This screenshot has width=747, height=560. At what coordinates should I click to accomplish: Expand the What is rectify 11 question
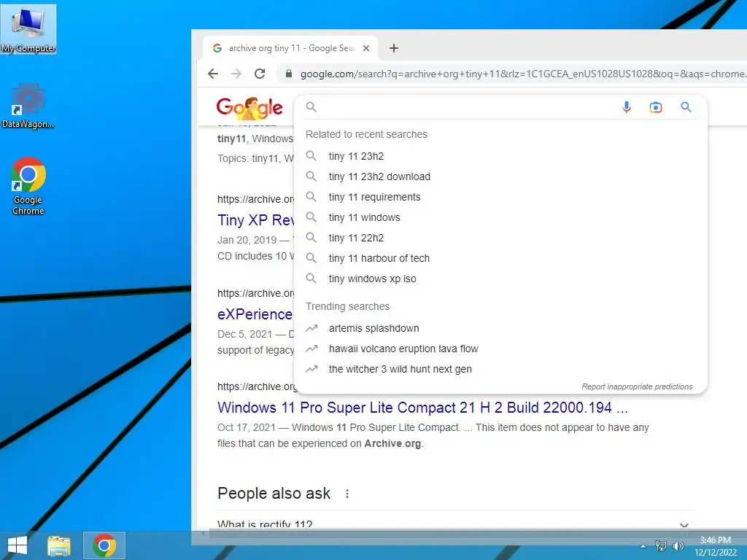(455, 524)
